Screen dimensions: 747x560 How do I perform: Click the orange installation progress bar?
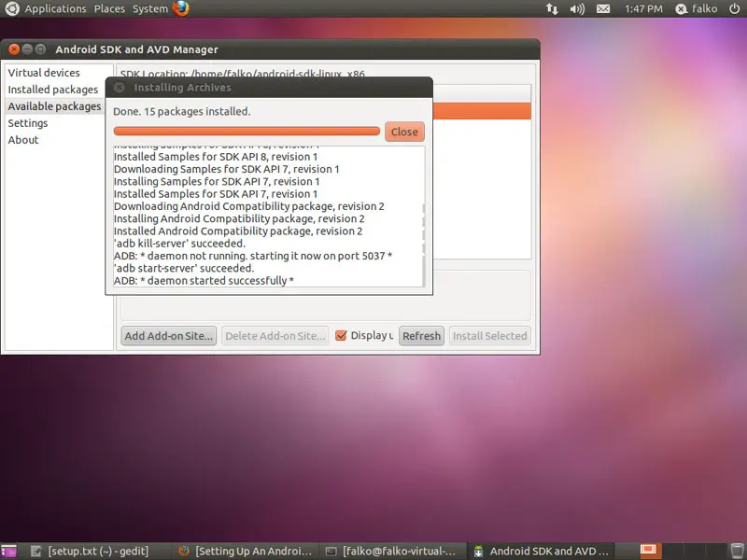pyautogui.click(x=247, y=132)
